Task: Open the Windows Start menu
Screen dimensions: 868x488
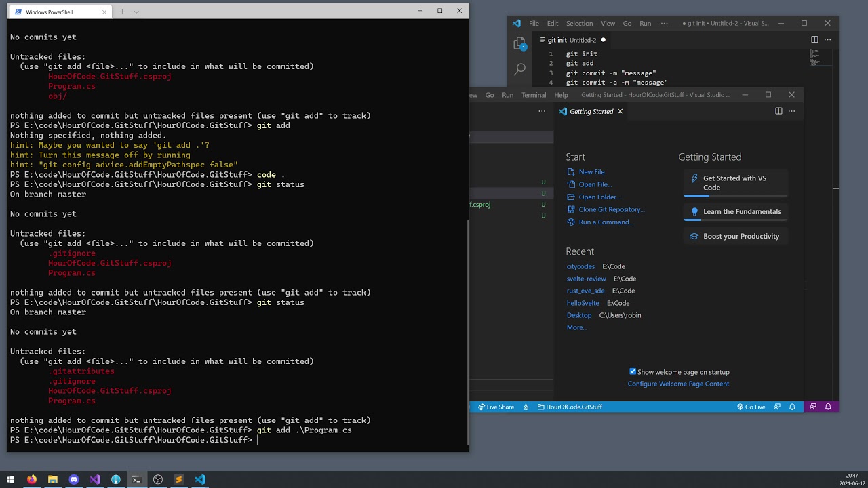Action: tap(10, 479)
